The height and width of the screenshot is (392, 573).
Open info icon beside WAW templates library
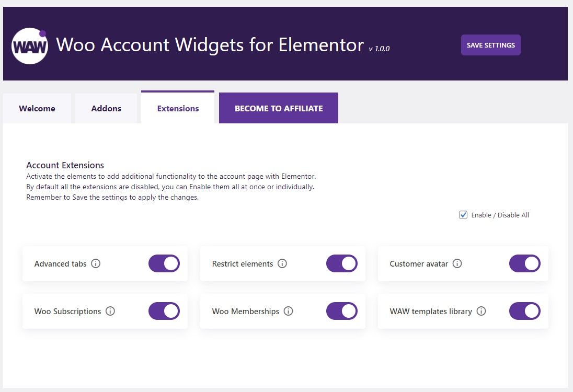coord(482,311)
